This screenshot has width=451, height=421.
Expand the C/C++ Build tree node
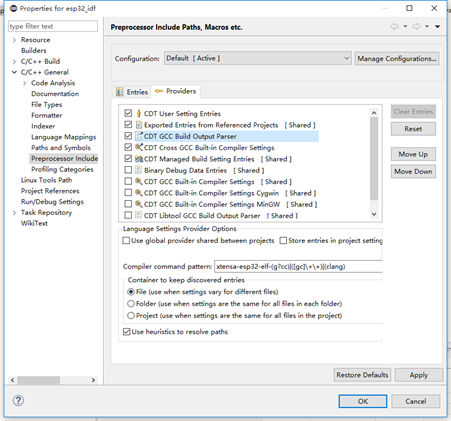(14, 61)
